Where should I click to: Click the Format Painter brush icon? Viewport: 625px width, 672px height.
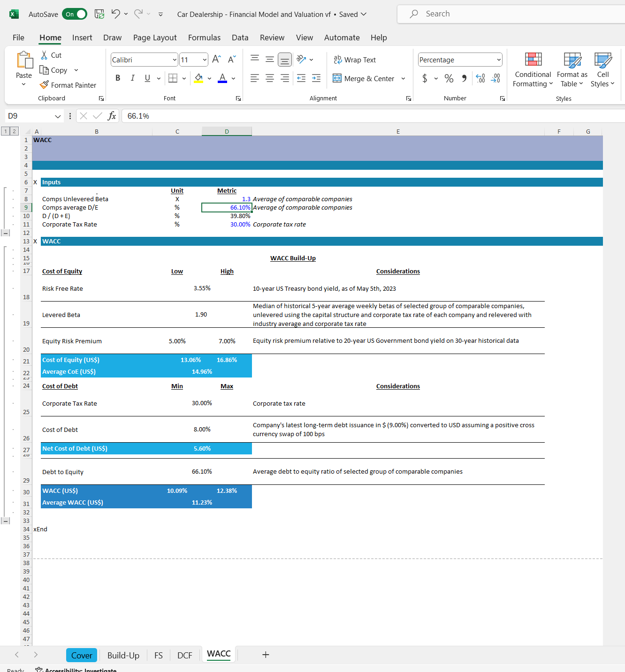point(44,85)
